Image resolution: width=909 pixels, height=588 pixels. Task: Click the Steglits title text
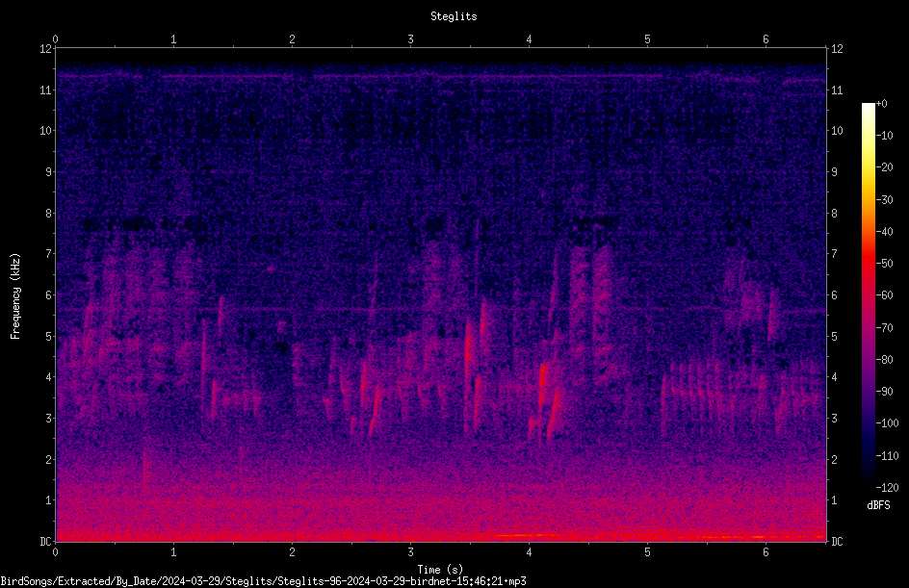pos(454,16)
